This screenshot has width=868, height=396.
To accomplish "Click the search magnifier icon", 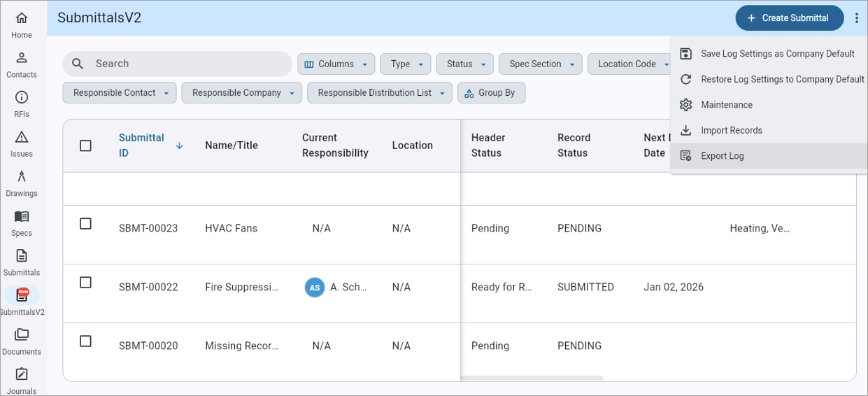I will (78, 64).
